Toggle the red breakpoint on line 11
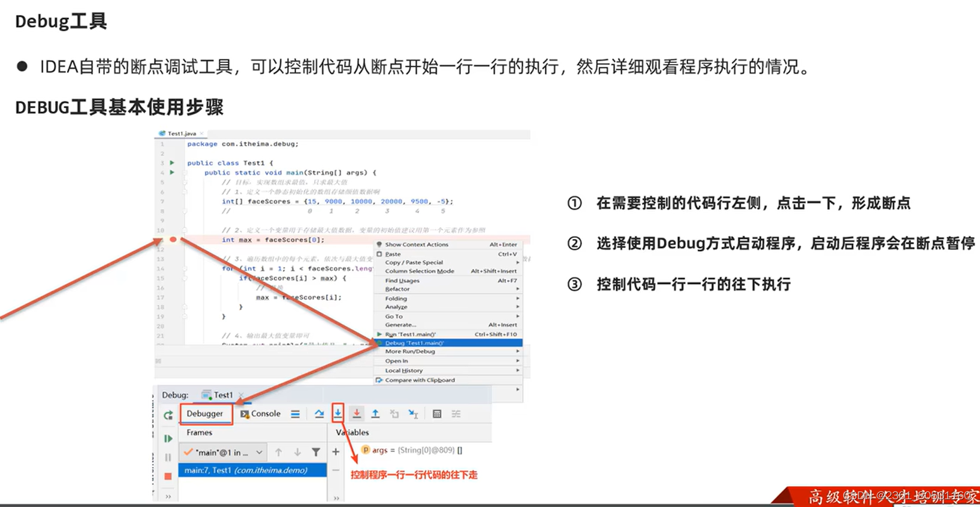 [173, 240]
